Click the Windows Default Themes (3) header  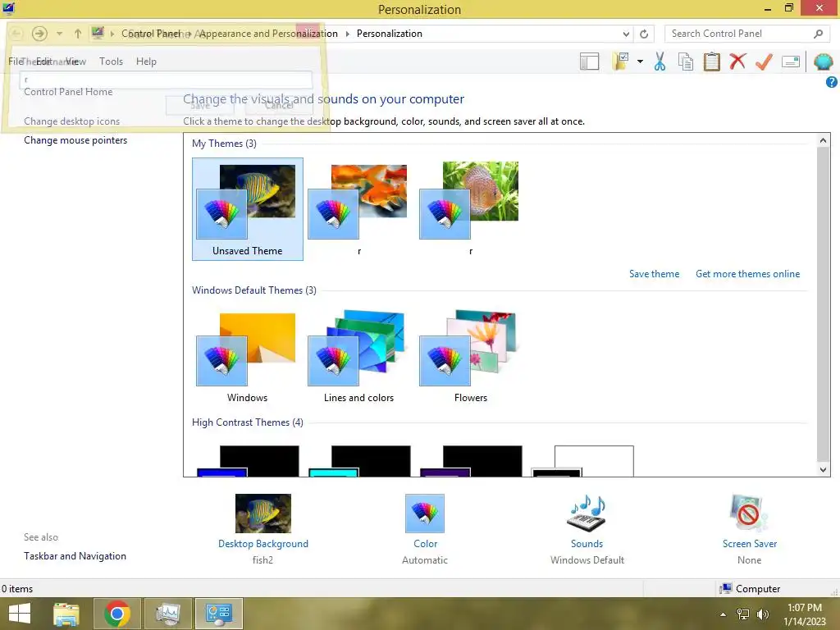(254, 290)
